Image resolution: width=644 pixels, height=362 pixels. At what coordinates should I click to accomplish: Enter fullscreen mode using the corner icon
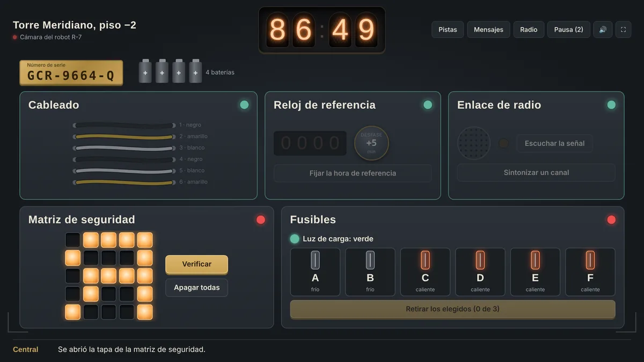[x=623, y=29]
